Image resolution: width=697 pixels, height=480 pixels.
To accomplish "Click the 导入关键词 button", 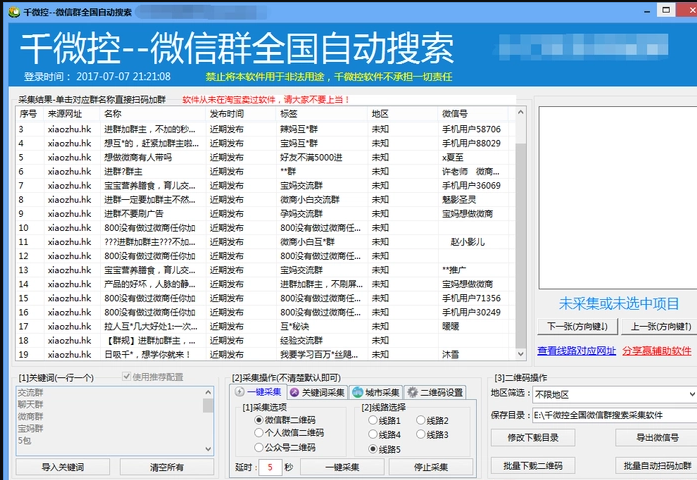I will pyautogui.click(x=62, y=467).
